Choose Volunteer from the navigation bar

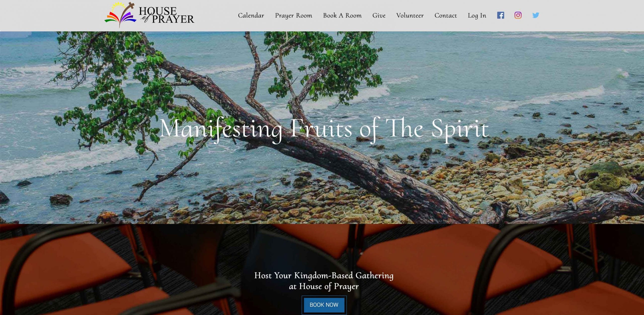coord(410,16)
